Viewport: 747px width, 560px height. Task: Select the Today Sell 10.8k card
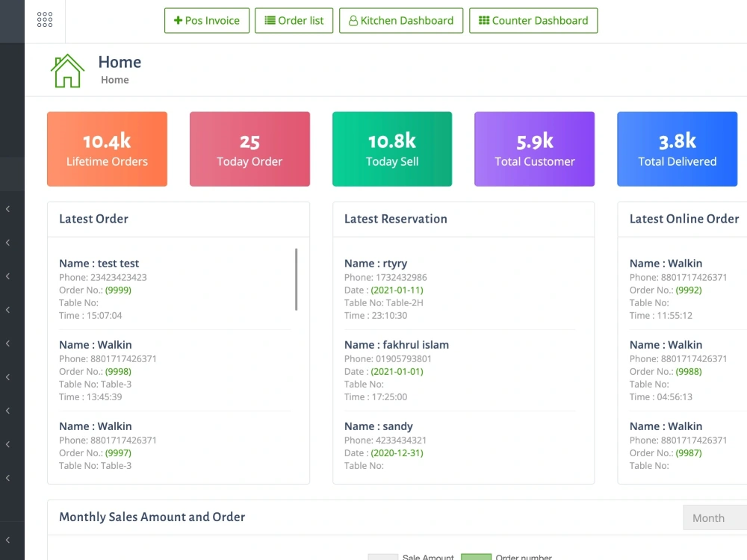tap(392, 149)
